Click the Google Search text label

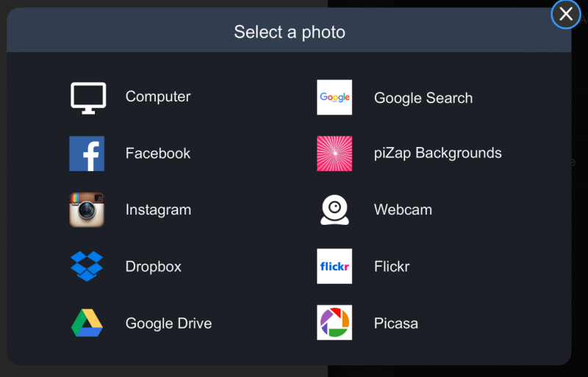click(x=423, y=98)
